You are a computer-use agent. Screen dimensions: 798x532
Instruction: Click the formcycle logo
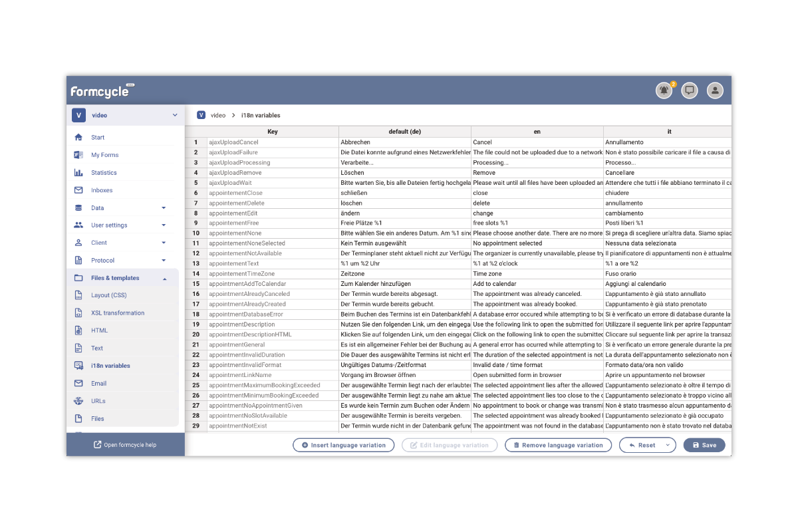(102, 91)
